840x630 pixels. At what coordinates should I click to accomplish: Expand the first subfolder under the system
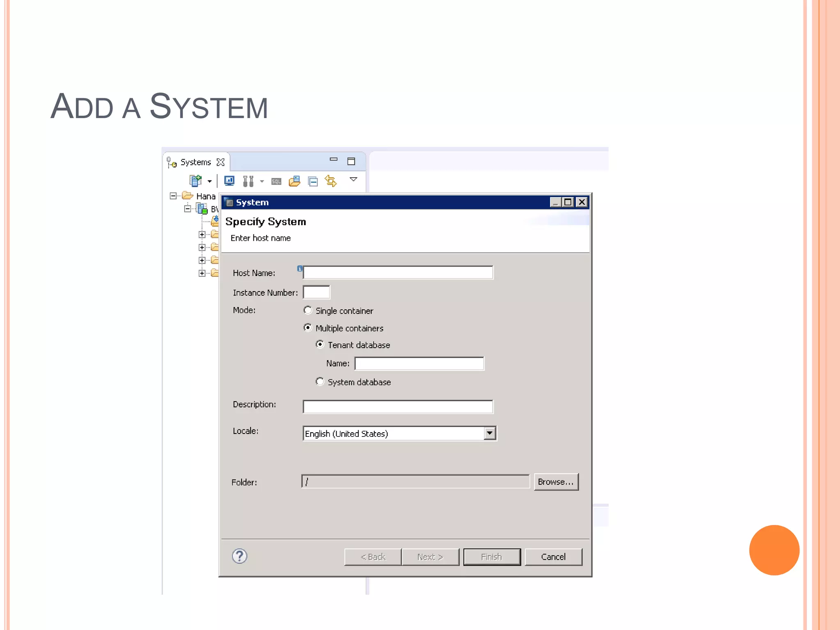tap(202, 235)
